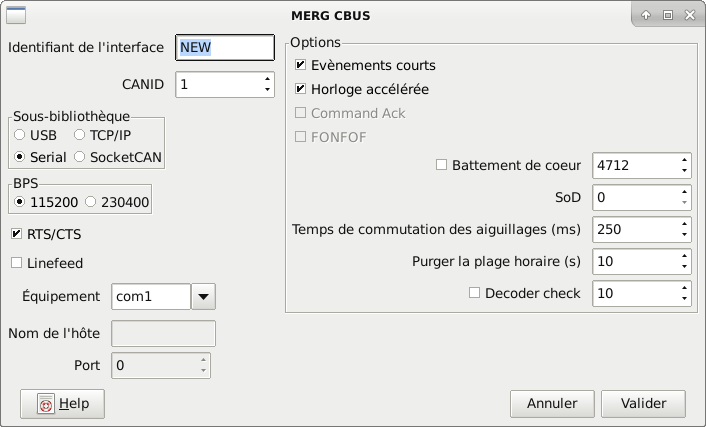Image resolution: width=706 pixels, height=427 pixels.
Task: Toggle Evènements courts checkbox
Action: (301, 65)
